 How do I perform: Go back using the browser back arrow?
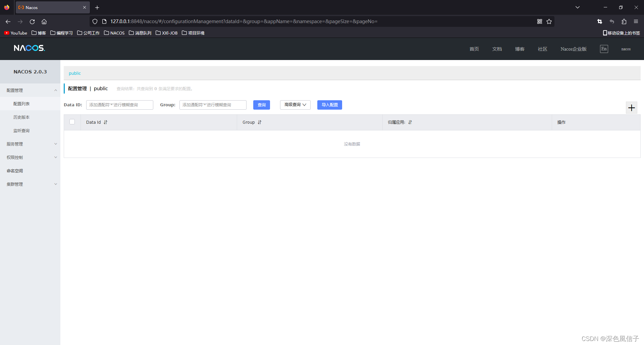8,21
